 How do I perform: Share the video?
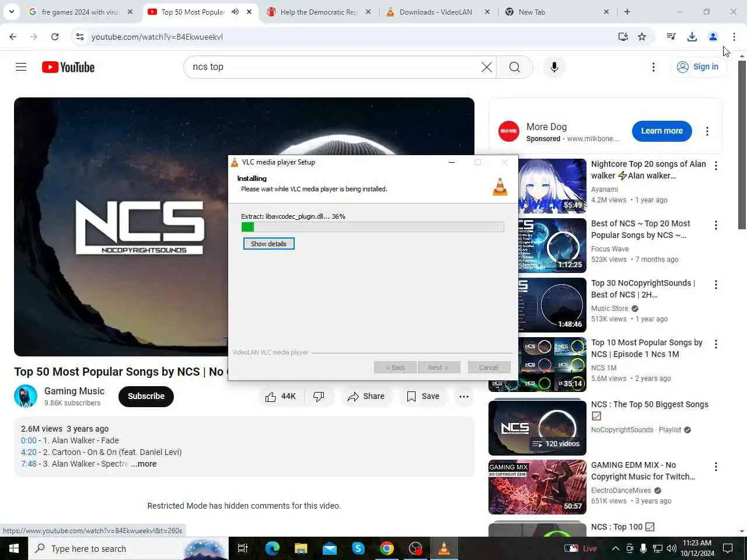pos(366,397)
